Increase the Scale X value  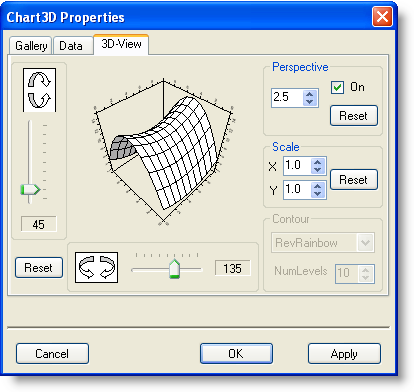(318, 162)
